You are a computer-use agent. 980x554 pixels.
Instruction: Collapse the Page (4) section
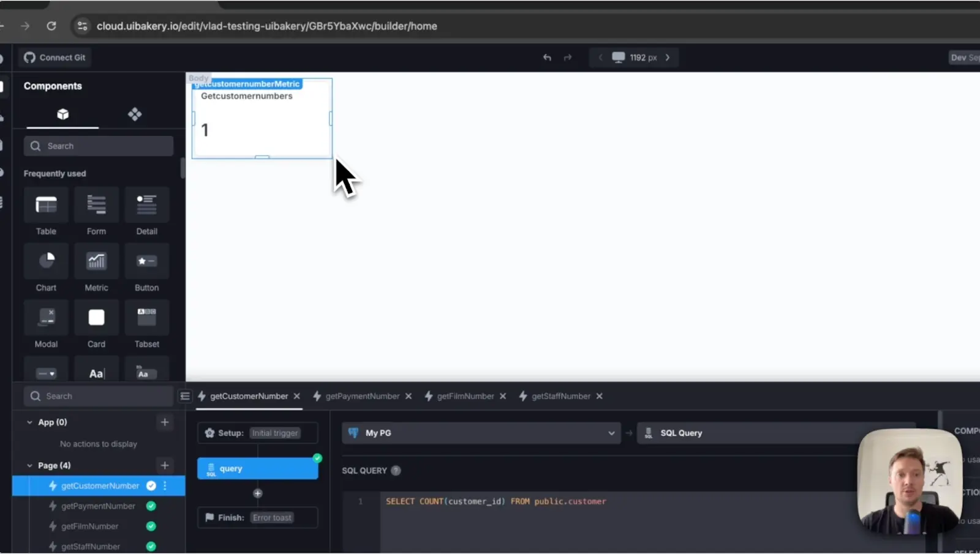(x=29, y=466)
